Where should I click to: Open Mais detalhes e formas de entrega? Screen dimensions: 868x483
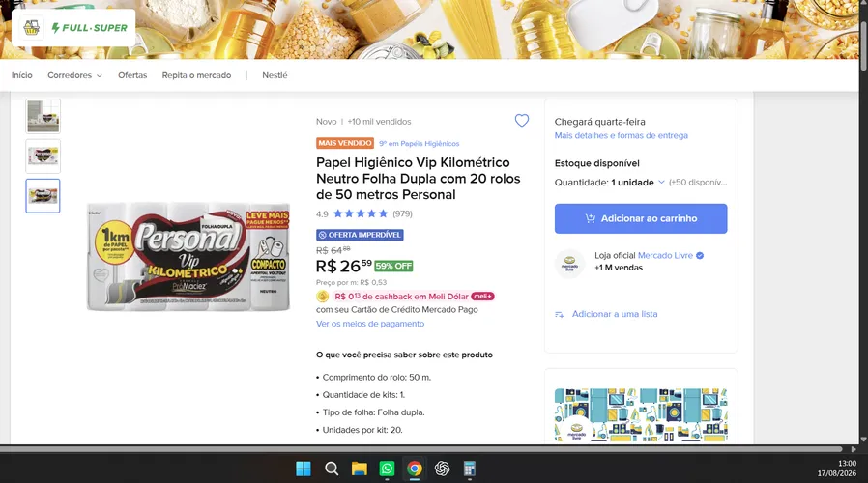pyautogui.click(x=622, y=135)
